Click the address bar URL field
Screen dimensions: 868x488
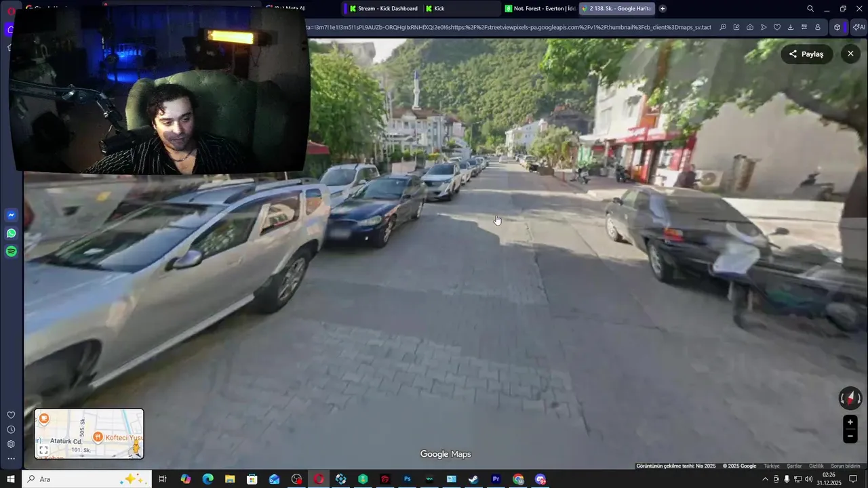click(x=509, y=27)
